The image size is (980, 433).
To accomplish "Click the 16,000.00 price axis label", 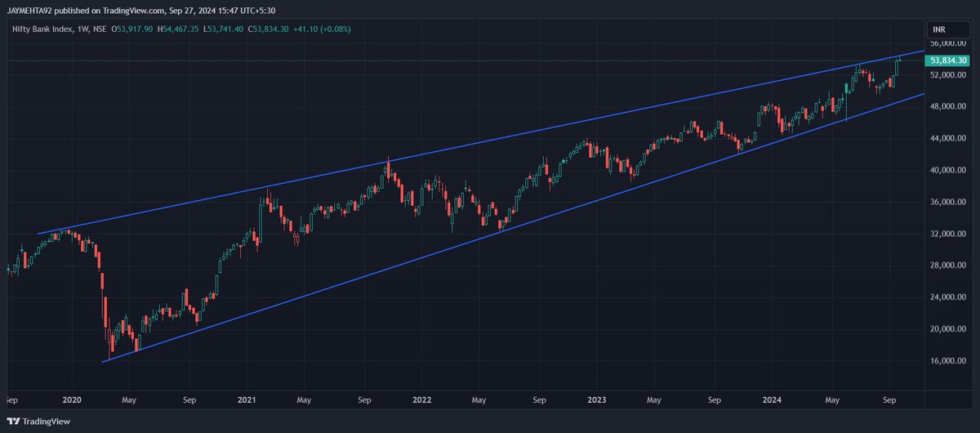I will pos(949,361).
